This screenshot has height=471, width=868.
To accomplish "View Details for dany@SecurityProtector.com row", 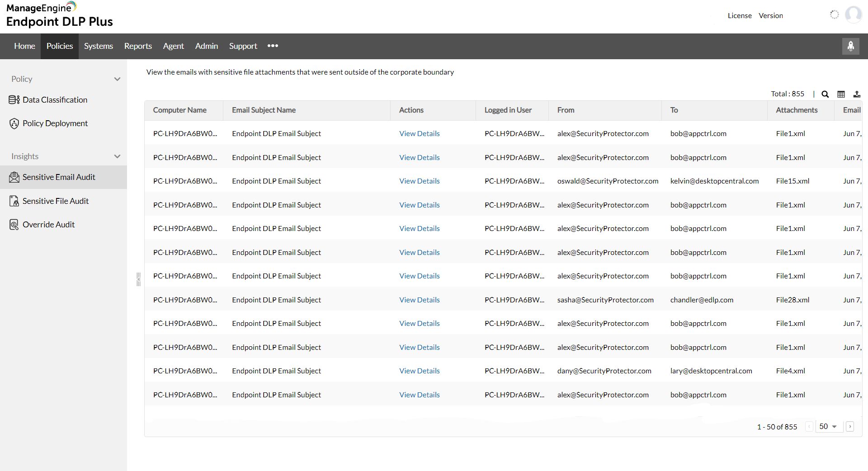I will click(420, 371).
